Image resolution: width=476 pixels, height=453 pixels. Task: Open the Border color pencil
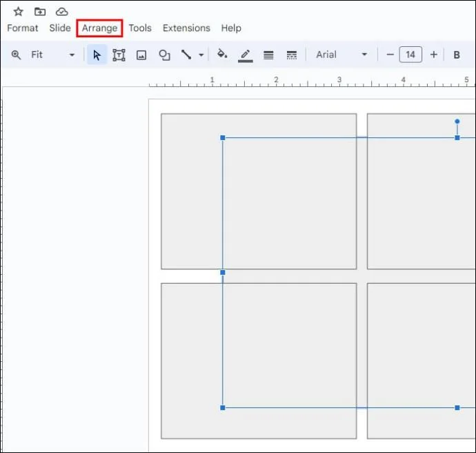pyautogui.click(x=246, y=55)
